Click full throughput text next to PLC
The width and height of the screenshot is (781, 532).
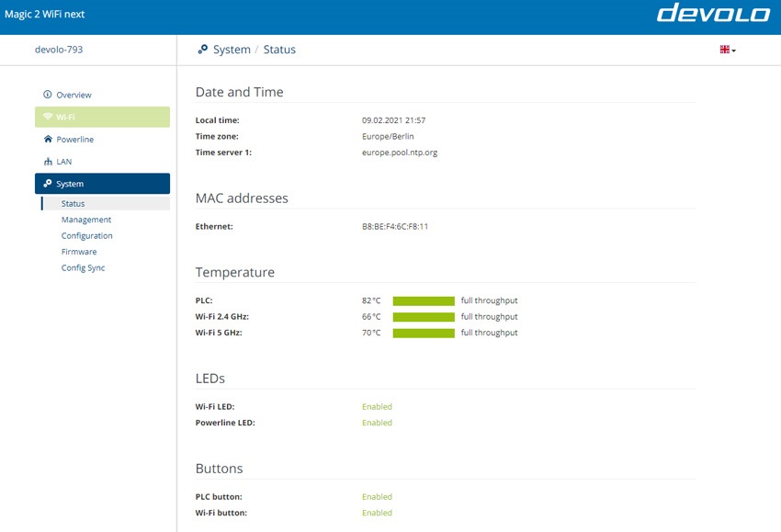coord(489,300)
